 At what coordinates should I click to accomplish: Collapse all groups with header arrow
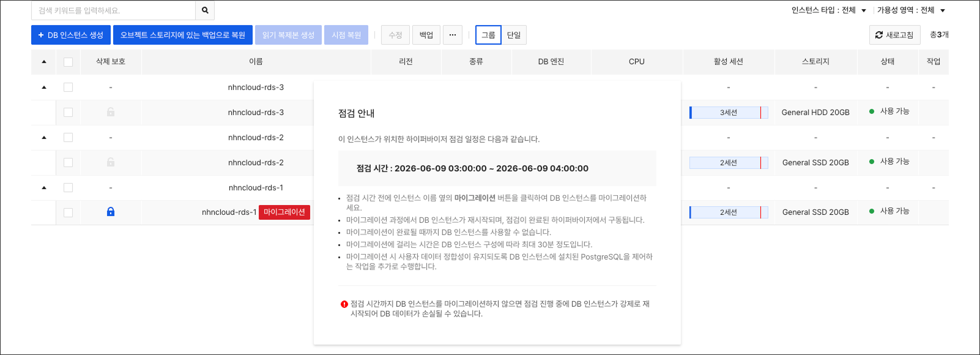point(44,62)
